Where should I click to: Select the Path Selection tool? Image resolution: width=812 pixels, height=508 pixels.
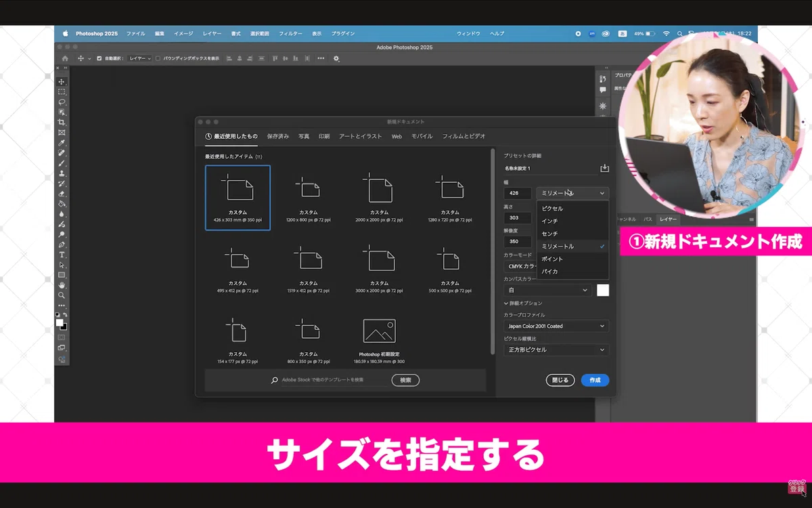click(x=62, y=265)
